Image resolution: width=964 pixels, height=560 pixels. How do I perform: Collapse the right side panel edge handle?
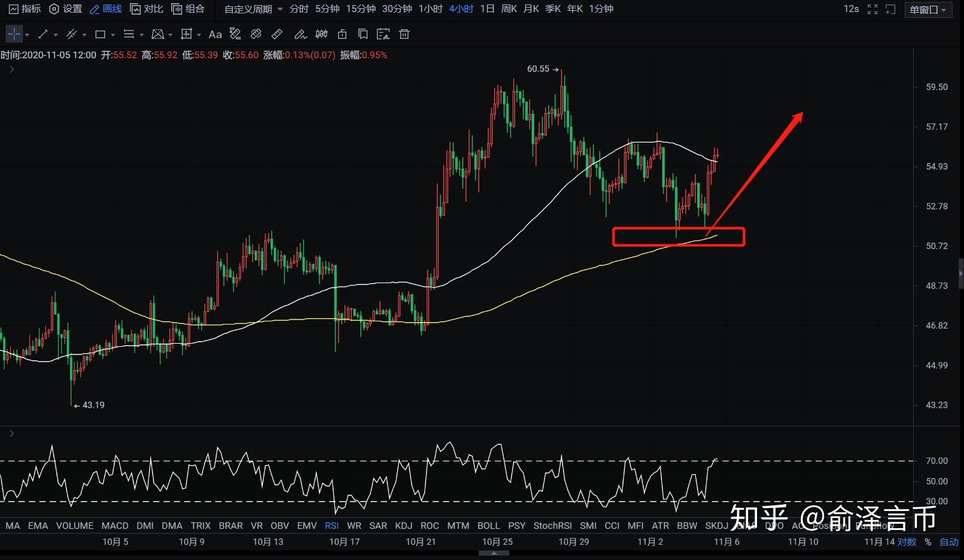[960, 274]
